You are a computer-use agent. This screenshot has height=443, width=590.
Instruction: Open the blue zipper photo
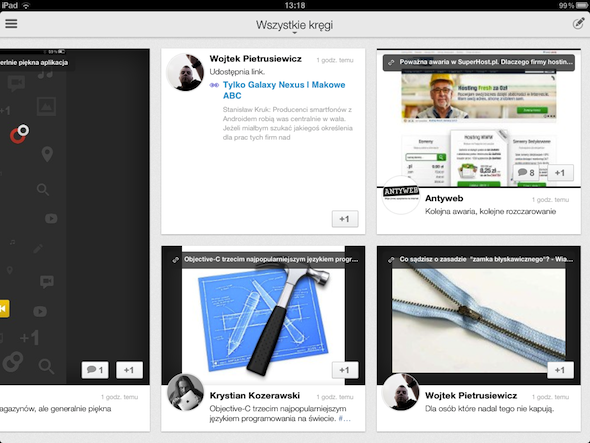[479, 320]
